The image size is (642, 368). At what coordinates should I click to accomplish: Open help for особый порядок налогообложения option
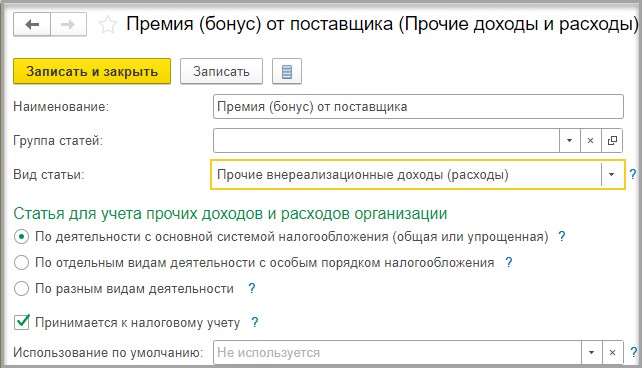tap(509, 262)
